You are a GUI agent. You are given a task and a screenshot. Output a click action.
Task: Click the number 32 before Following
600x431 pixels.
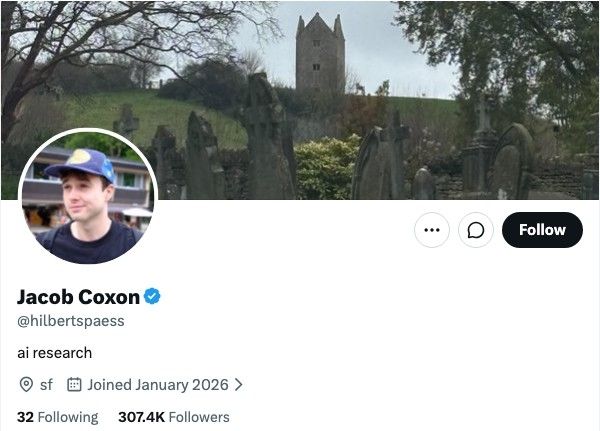[x=25, y=417]
